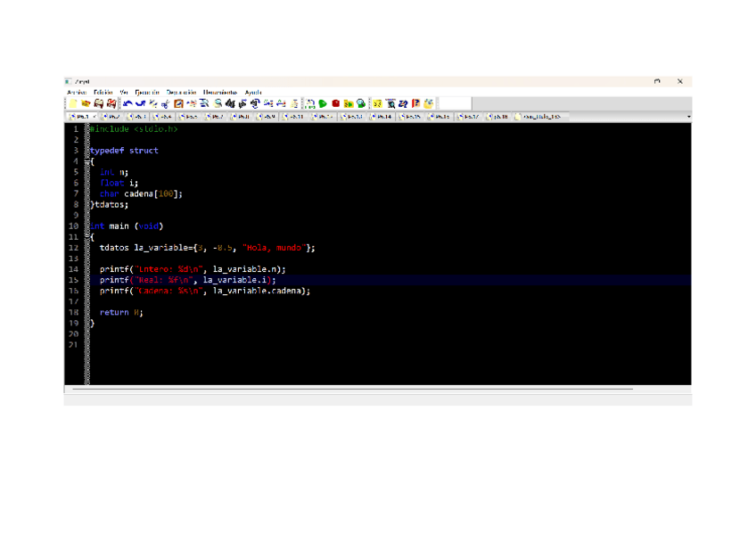The image size is (756, 534).
Task: Click the horizontal scrollbar below the editor
Action: coord(357,390)
